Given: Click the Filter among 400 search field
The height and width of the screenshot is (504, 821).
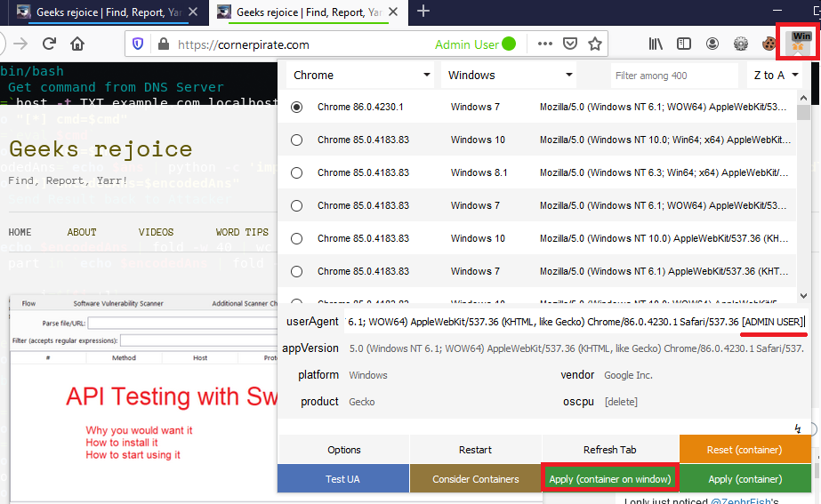Looking at the screenshot, I should [x=673, y=76].
